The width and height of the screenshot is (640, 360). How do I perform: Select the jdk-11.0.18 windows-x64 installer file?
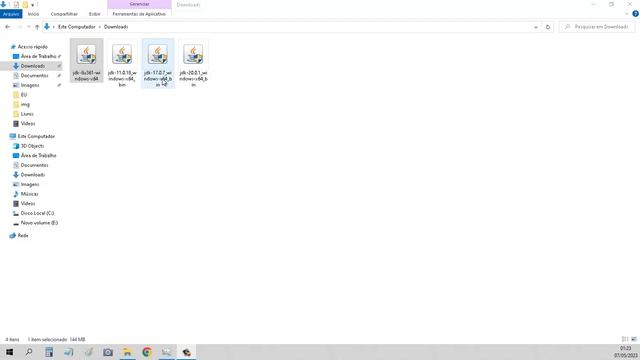(122, 64)
